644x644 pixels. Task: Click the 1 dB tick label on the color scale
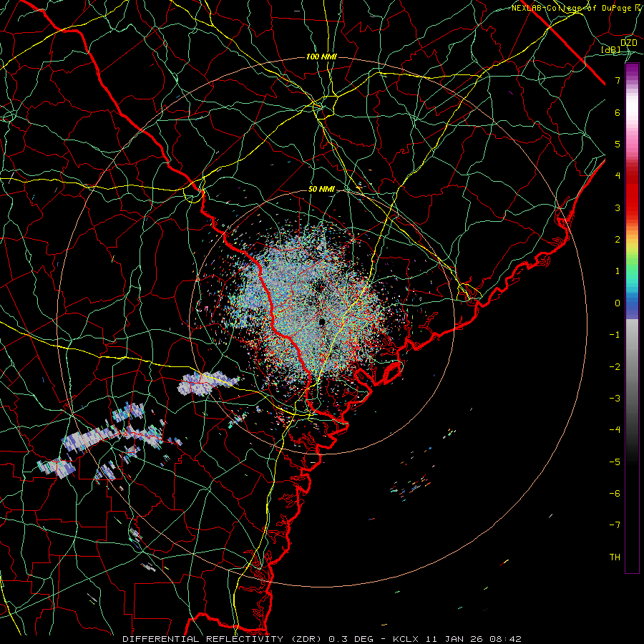[618, 271]
